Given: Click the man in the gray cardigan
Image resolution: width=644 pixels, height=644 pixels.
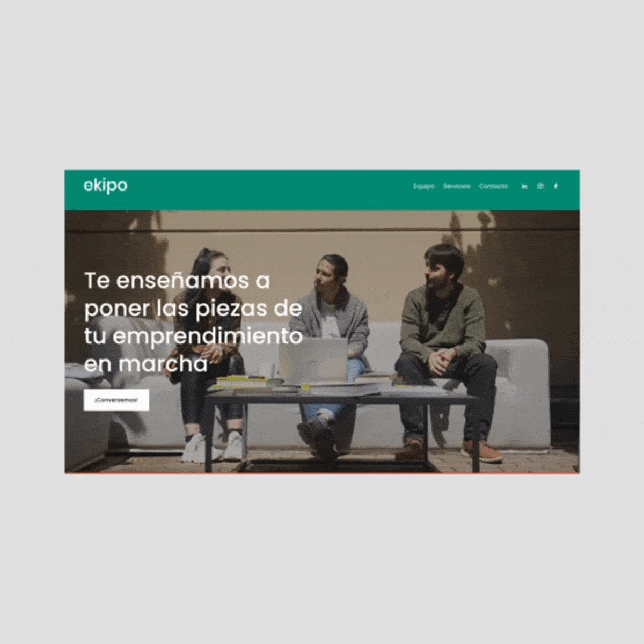Looking at the screenshot, I should coord(329,349).
